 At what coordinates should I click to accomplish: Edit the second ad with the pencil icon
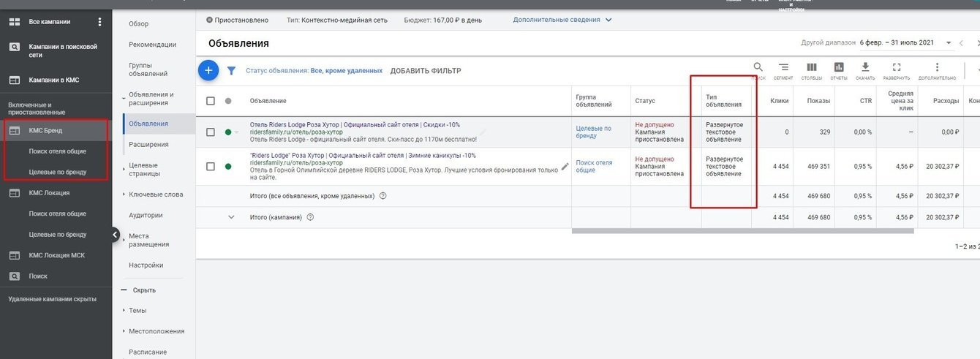pyautogui.click(x=565, y=167)
